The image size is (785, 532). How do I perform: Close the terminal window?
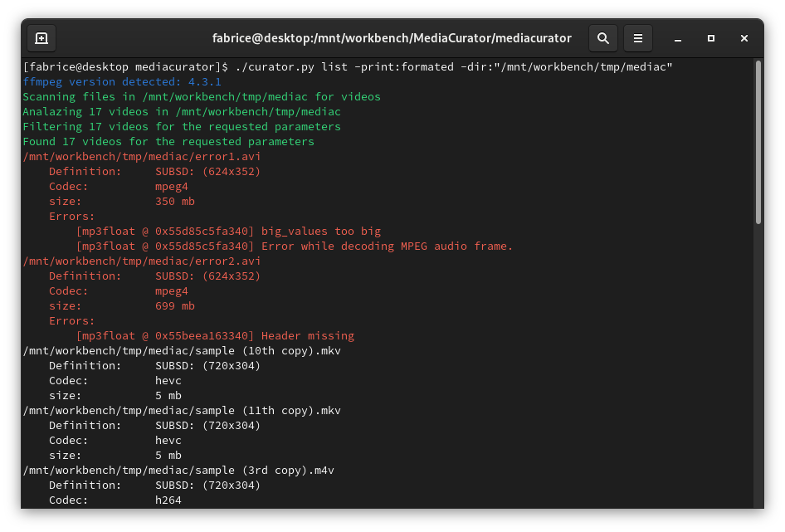pyautogui.click(x=744, y=38)
